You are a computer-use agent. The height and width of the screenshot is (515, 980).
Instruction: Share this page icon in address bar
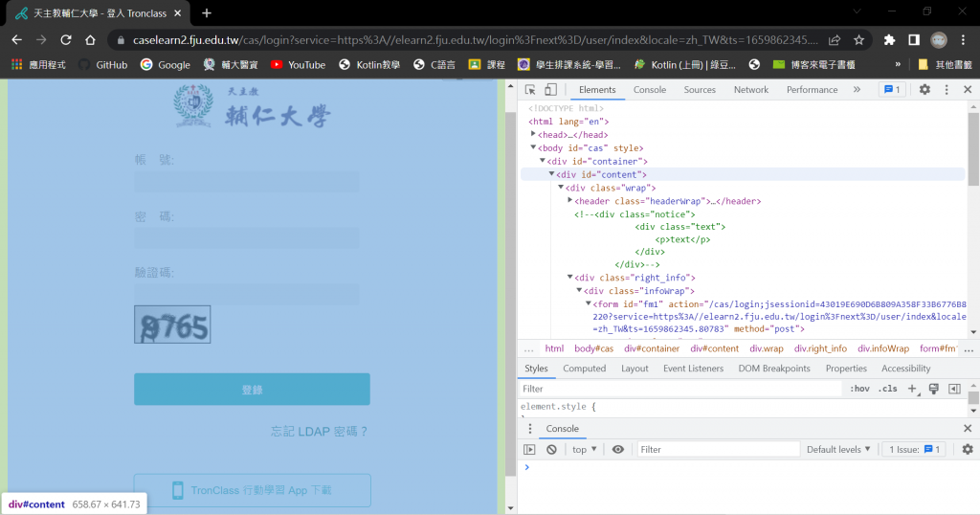tap(835, 40)
